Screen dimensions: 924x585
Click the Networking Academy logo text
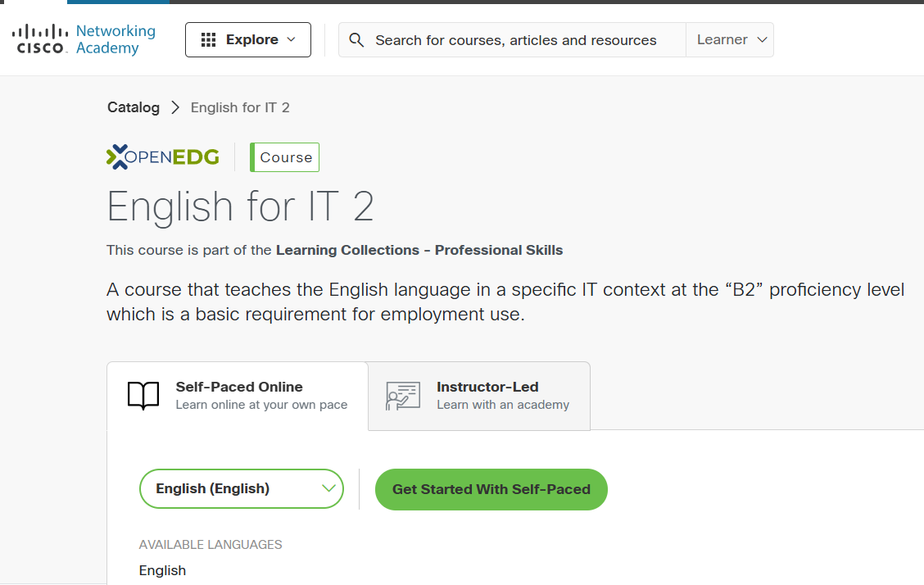pos(115,39)
